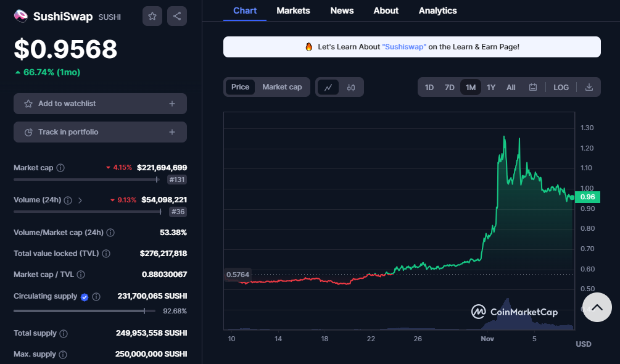Toggle the LOG scale on chart

click(x=561, y=88)
